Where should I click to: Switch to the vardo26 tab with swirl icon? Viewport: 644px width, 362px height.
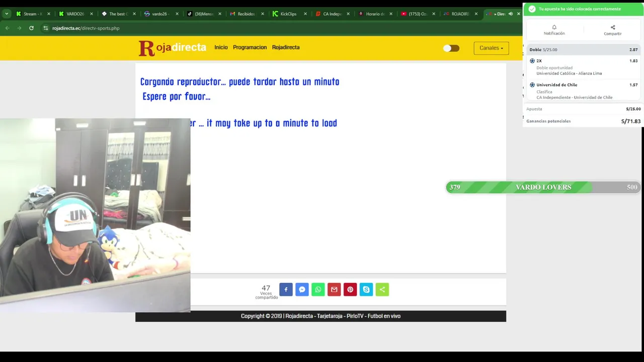pos(161,14)
